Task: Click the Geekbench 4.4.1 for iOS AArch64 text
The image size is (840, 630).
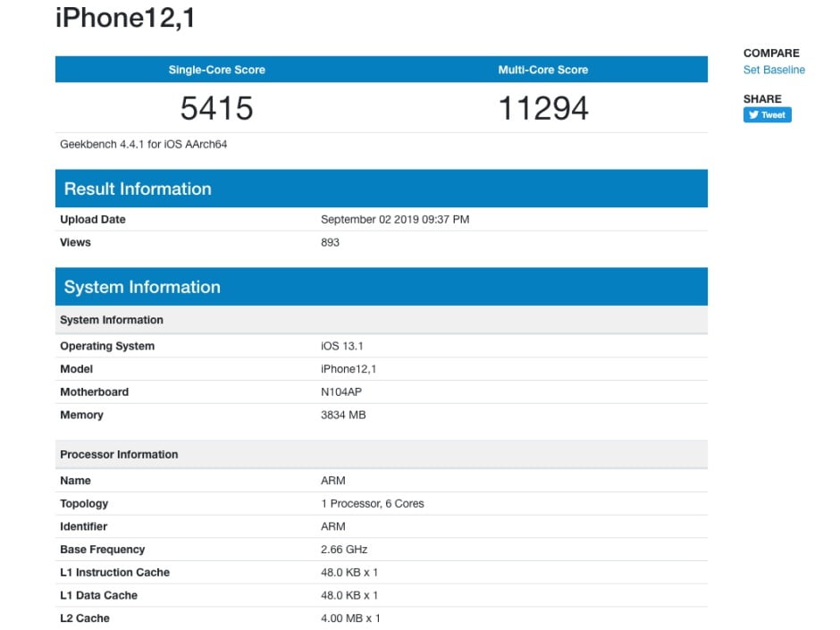Action: click(143, 144)
